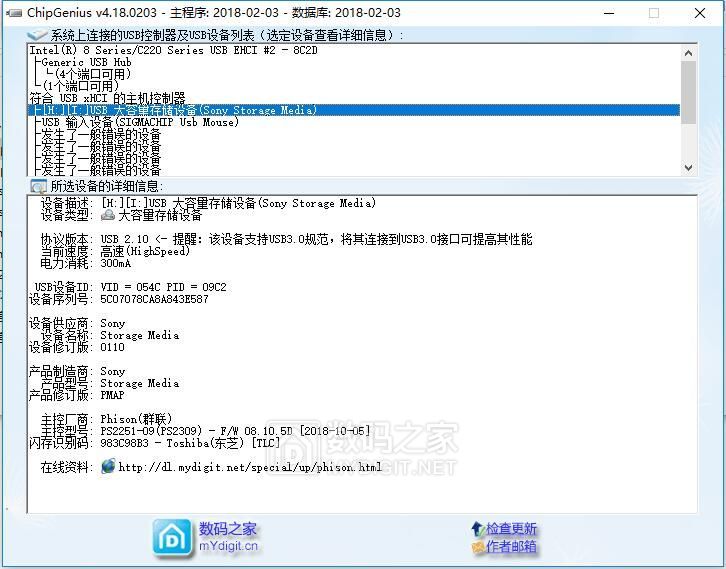Open the dl.mydigit.net phison.html link
This screenshot has width=726, height=569.
[250, 467]
